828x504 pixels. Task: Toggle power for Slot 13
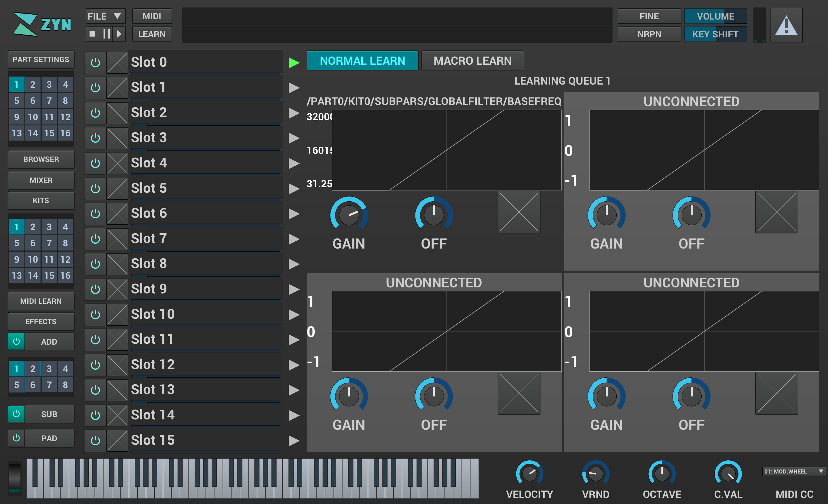click(x=95, y=390)
